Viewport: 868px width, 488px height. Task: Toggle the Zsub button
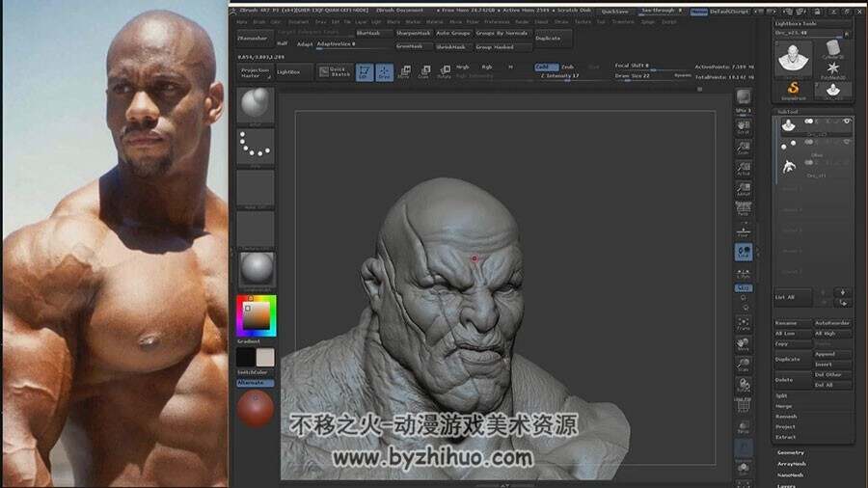pyautogui.click(x=568, y=67)
